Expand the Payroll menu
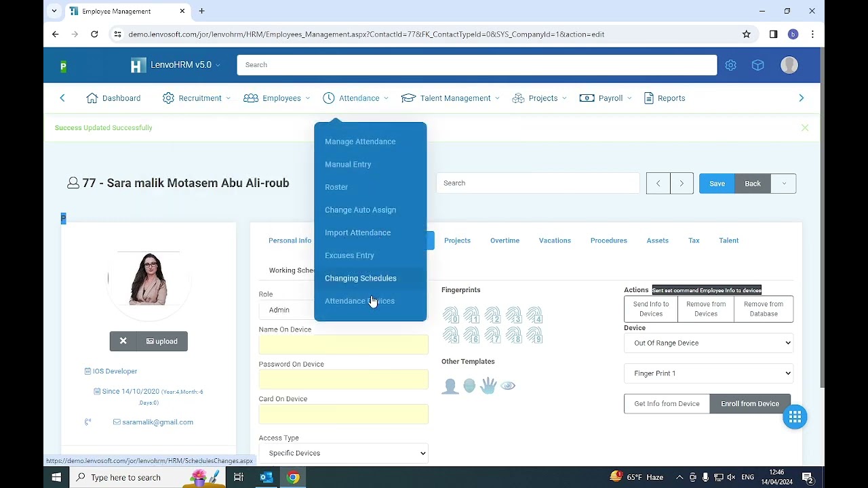The height and width of the screenshot is (488, 868). [x=606, y=98]
